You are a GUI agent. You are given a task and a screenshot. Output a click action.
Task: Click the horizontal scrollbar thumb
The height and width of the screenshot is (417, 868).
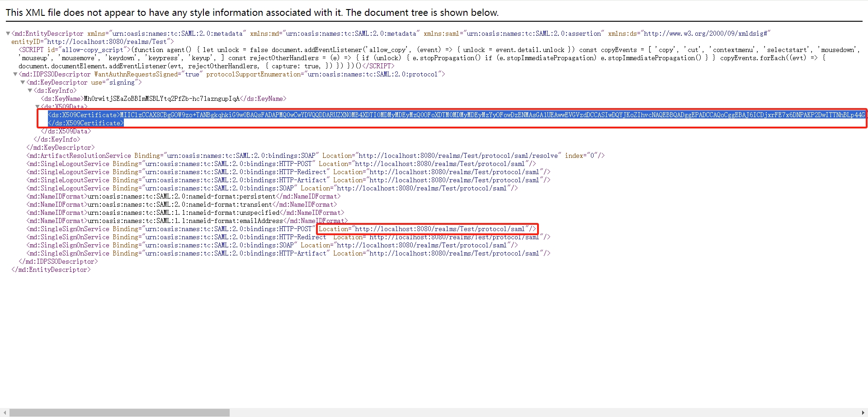tap(119, 412)
